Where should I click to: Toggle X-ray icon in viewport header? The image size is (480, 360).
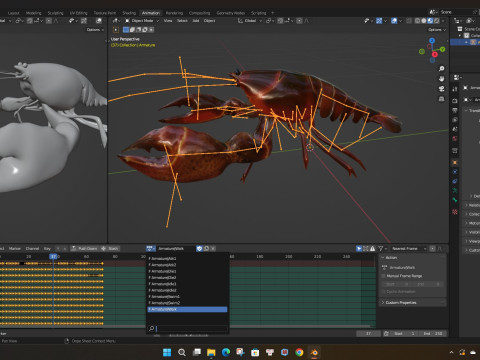[x=409, y=21]
